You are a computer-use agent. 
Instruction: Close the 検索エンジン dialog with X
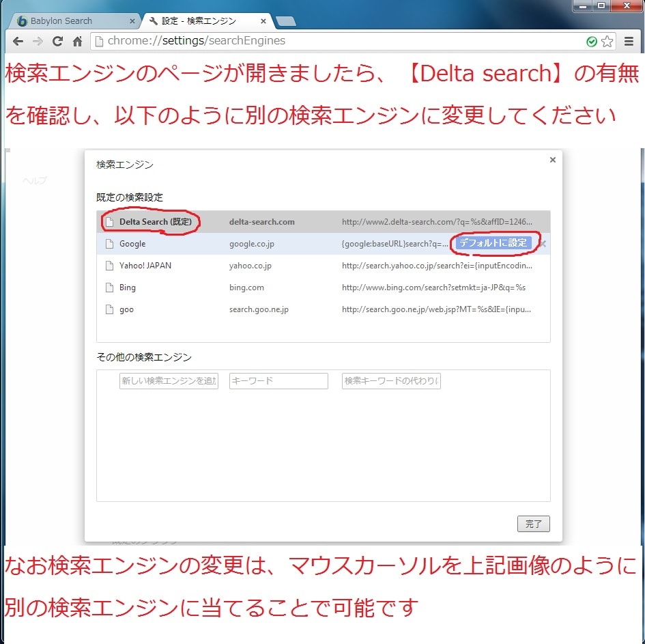pyautogui.click(x=553, y=160)
